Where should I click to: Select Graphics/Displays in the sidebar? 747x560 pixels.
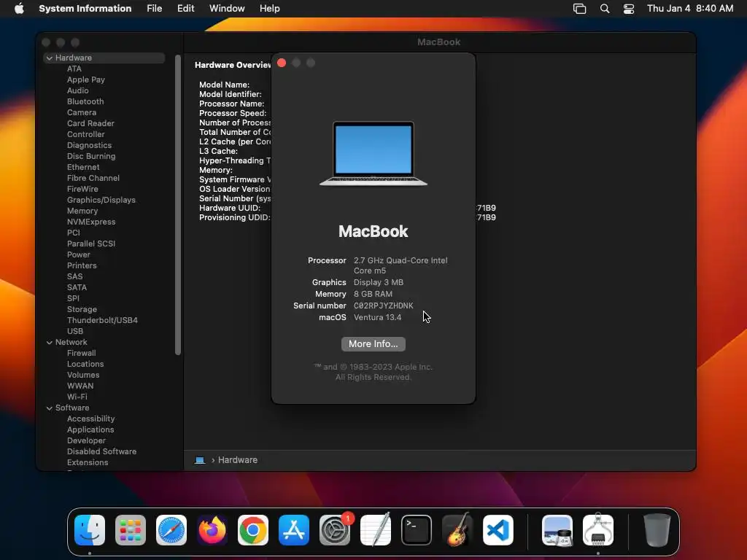(101, 200)
